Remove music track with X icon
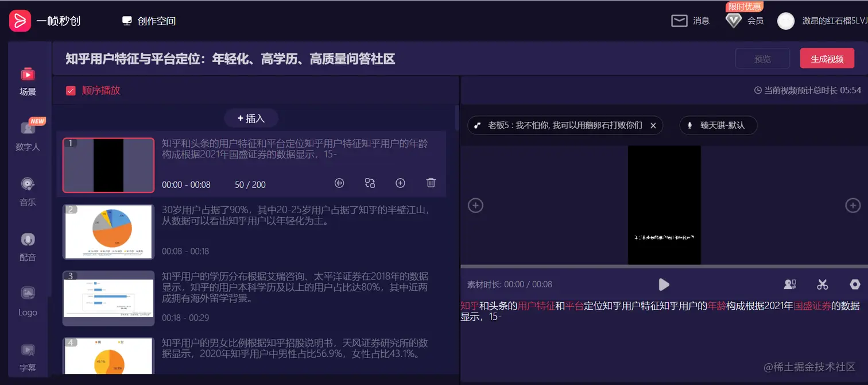Screen dimensions: 868x385 coord(653,125)
